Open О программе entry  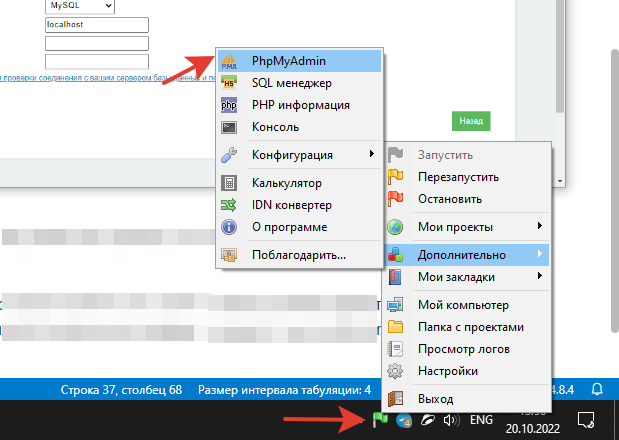coord(299,227)
